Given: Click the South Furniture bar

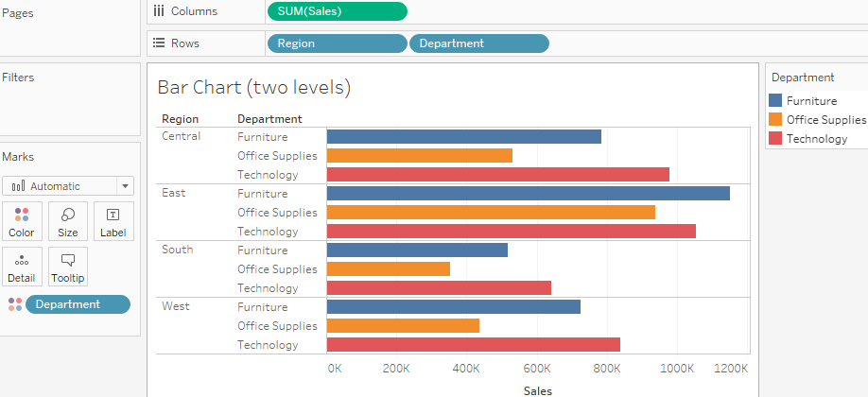Looking at the screenshot, I should pyautogui.click(x=417, y=250).
